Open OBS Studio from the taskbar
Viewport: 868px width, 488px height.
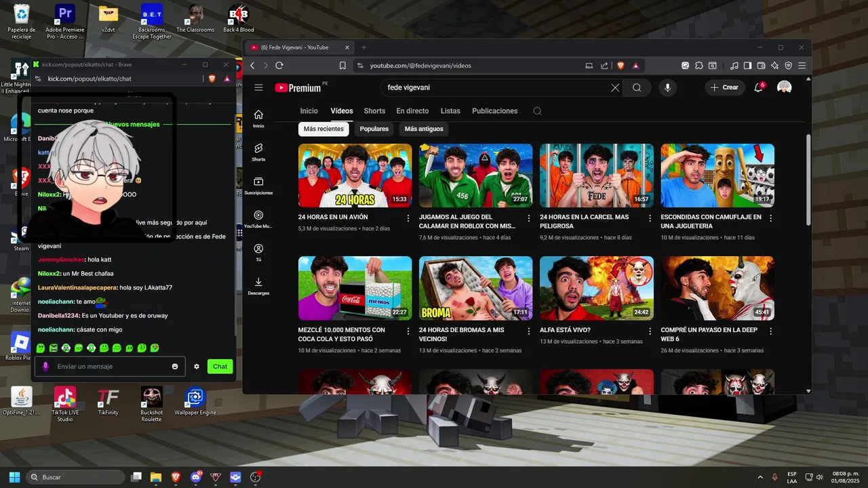pyautogui.click(x=256, y=477)
